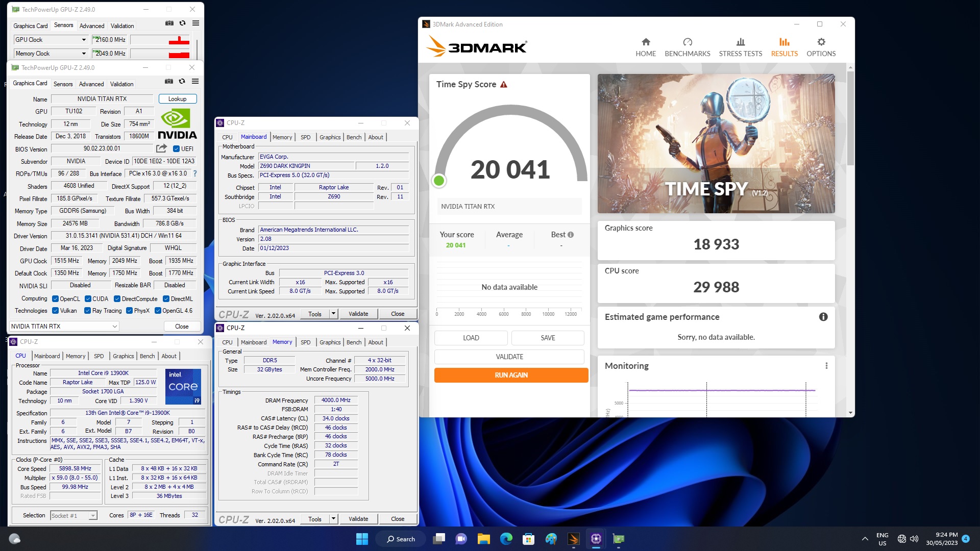Open the Monitoring three-dot menu
The image size is (980, 551).
(x=826, y=366)
